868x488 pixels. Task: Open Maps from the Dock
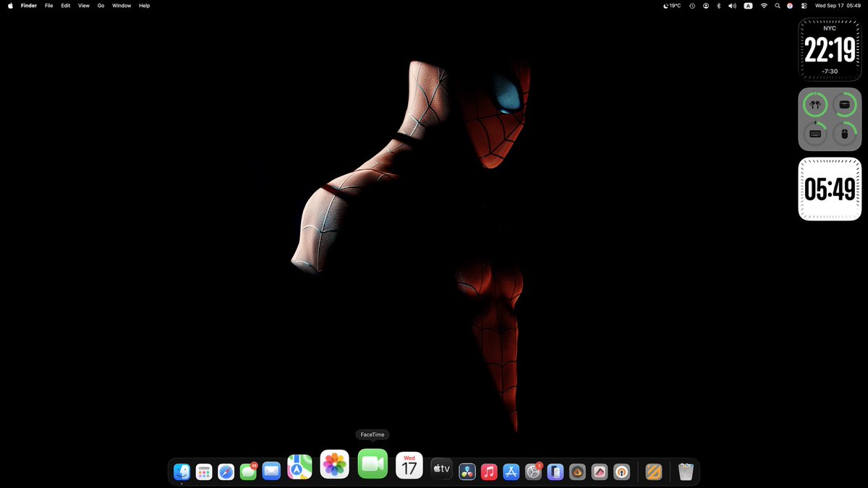tap(299, 467)
